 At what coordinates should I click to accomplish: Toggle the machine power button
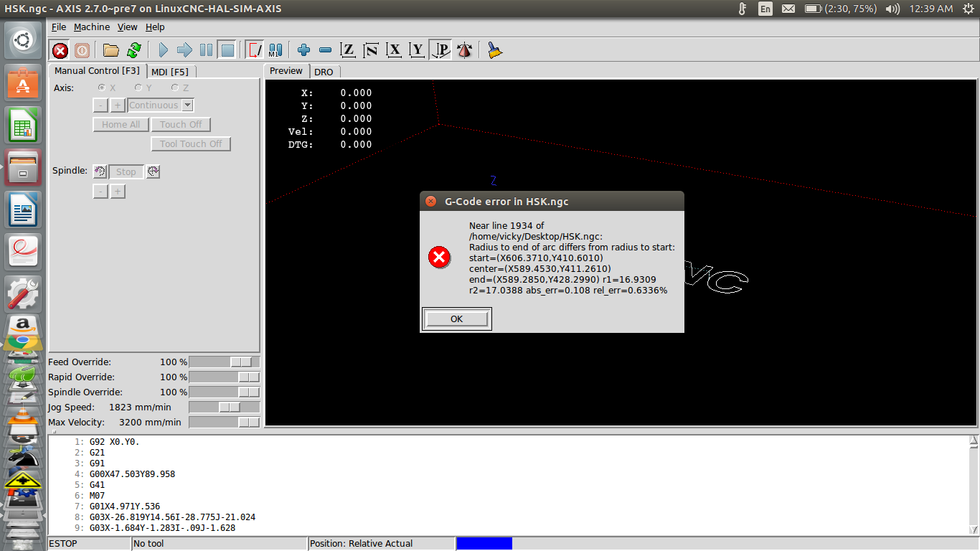pos(82,50)
